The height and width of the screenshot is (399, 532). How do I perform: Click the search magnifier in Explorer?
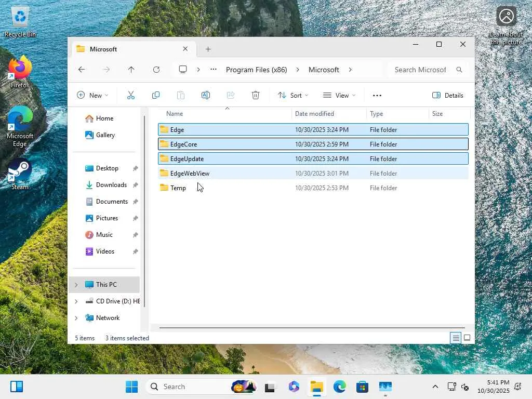459,70
